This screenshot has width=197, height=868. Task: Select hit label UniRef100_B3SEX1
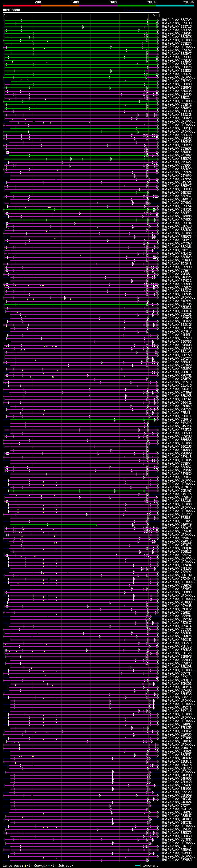coord(177,57)
